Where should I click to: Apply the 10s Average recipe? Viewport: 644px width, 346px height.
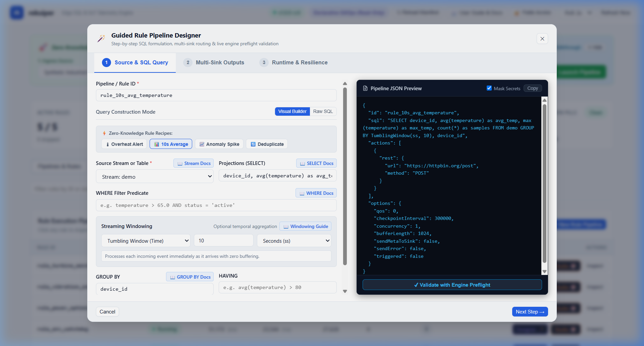click(171, 144)
